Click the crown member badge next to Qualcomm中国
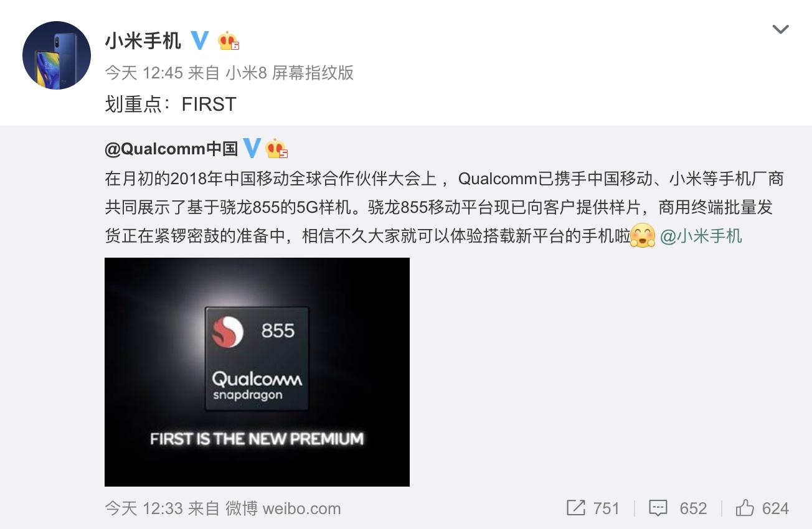The height and width of the screenshot is (529, 812). tap(276, 149)
